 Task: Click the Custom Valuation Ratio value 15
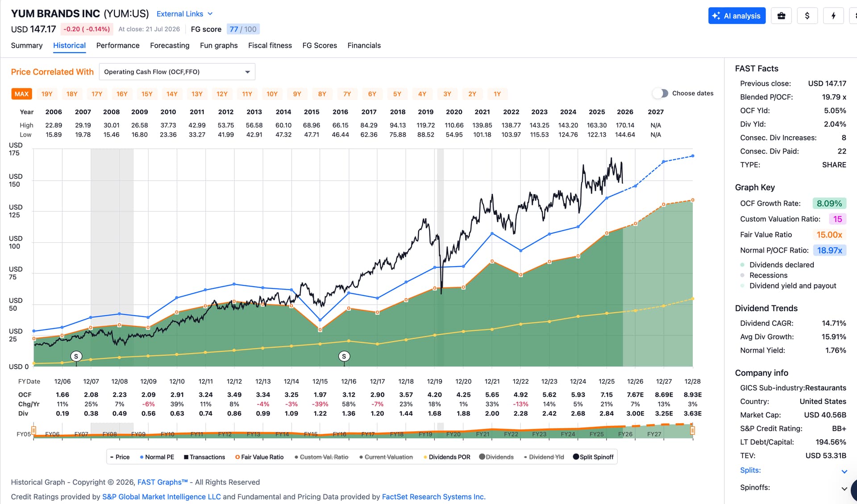837,219
